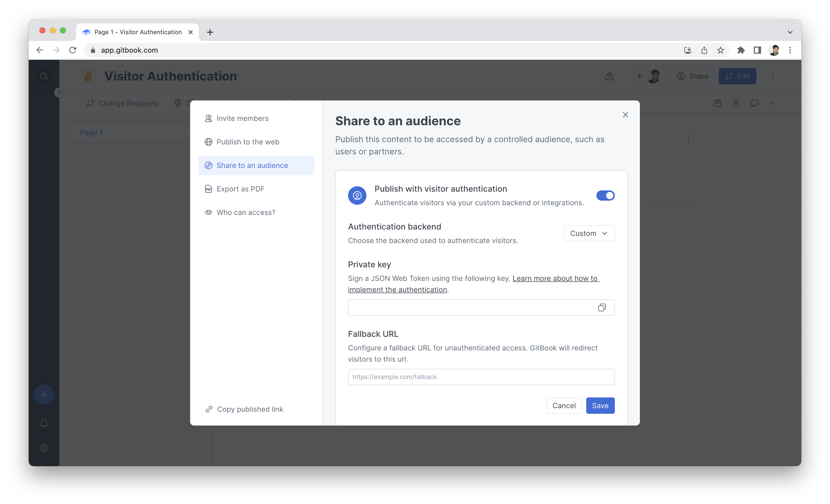Copy the private key with the copy icon
This screenshot has width=830, height=504.
click(602, 308)
